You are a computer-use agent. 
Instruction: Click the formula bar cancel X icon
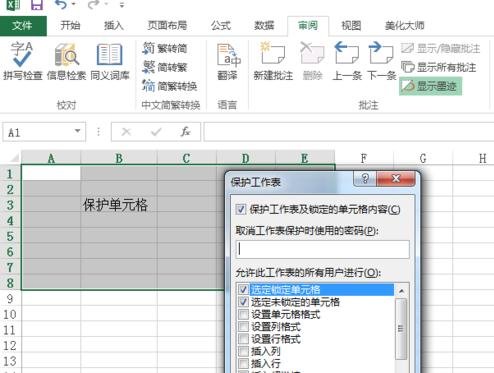(126, 132)
